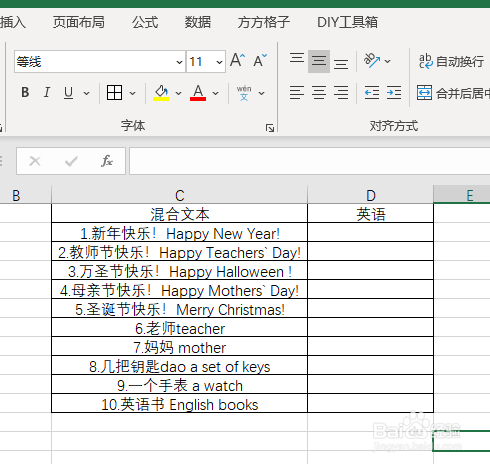This screenshot has height=464, width=490.
Task: Open insert function fx icon
Action: (107, 161)
